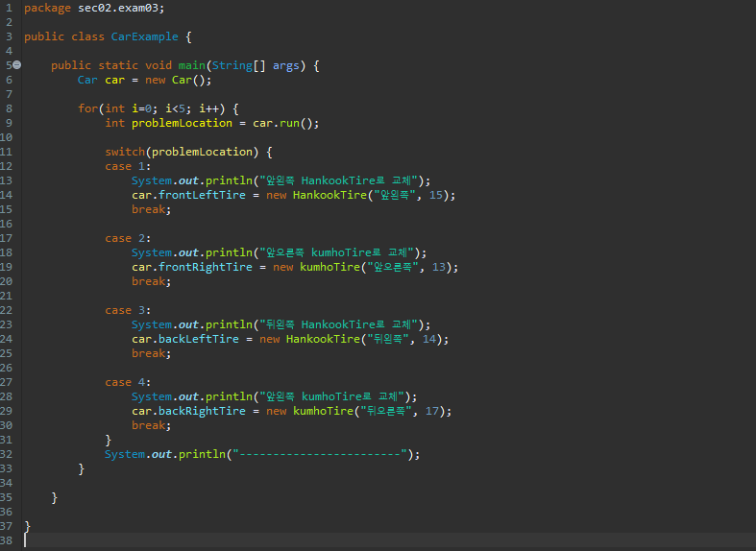Click 'HankookTire' constructor on line 14
The image size is (756, 551).
coord(329,195)
